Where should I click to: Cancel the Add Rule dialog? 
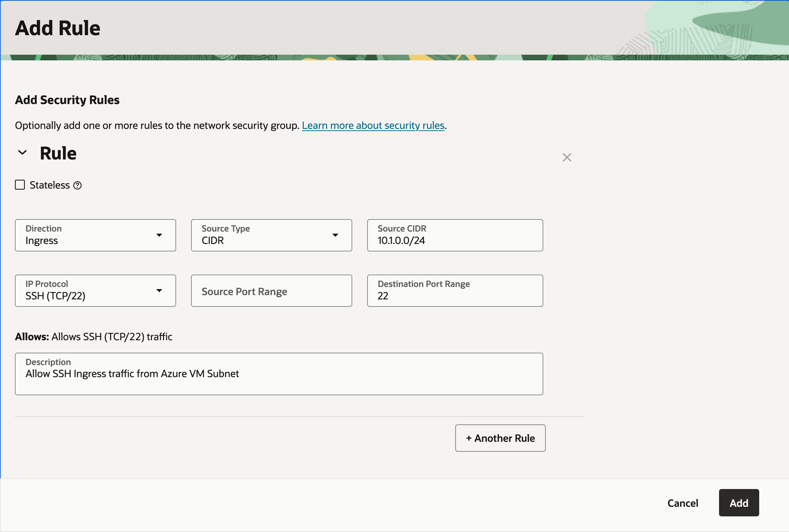(x=682, y=503)
